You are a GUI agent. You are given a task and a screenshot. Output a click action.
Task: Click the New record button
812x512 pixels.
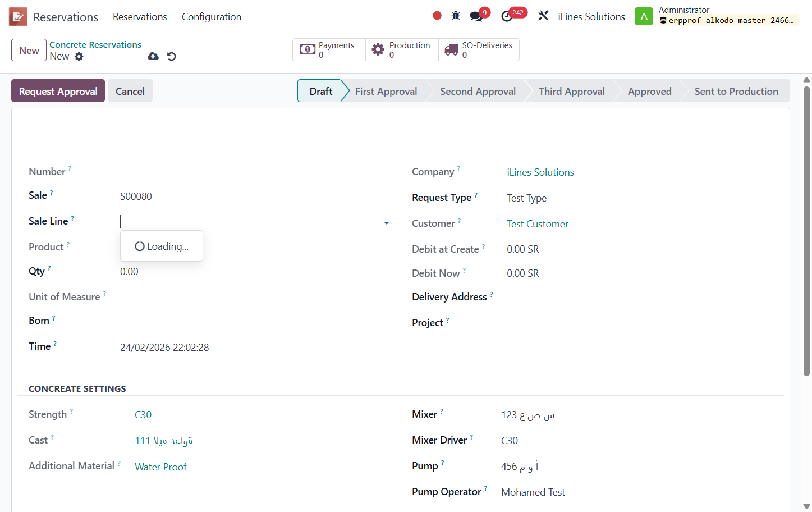tap(29, 50)
